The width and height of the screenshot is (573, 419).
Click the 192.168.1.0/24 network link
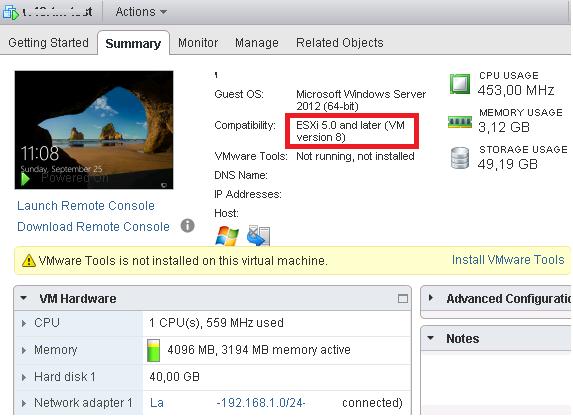[261, 403]
